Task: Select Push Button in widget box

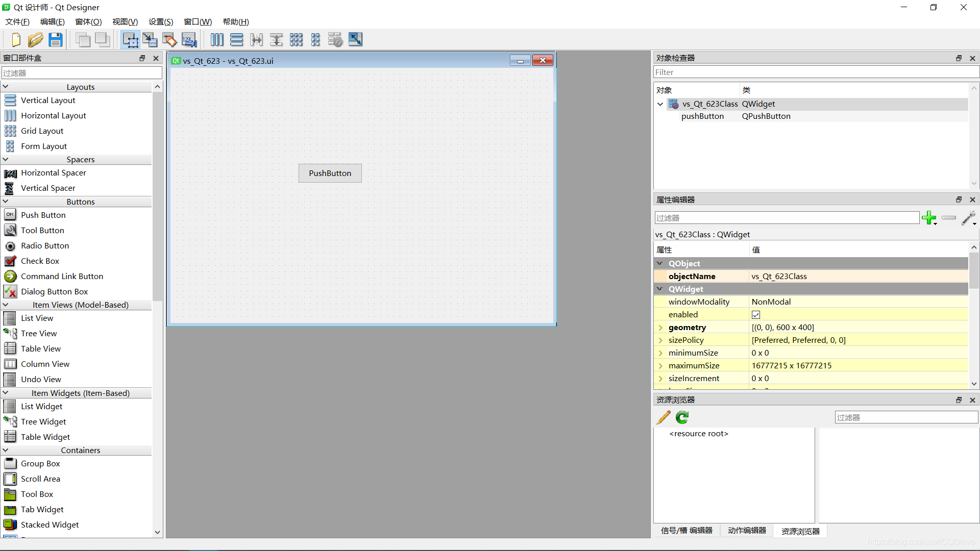Action: pos(43,215)
